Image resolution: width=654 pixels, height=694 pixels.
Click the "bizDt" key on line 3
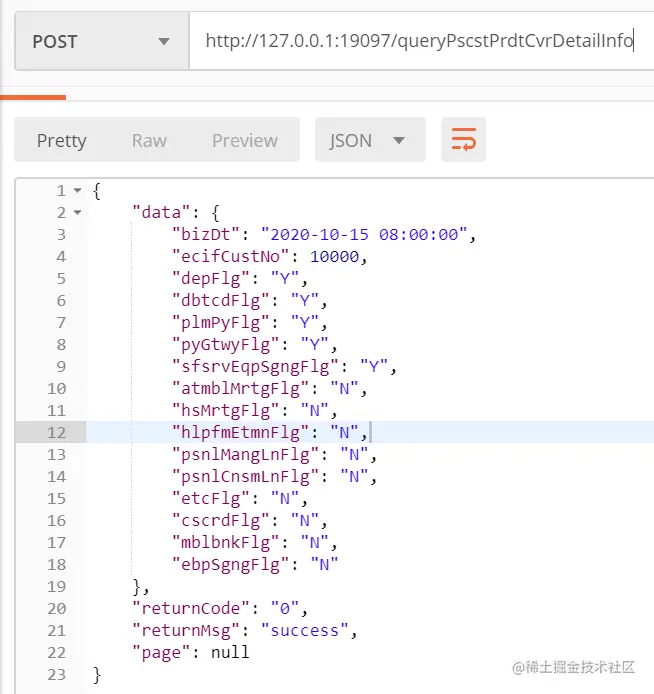point(206,235)
